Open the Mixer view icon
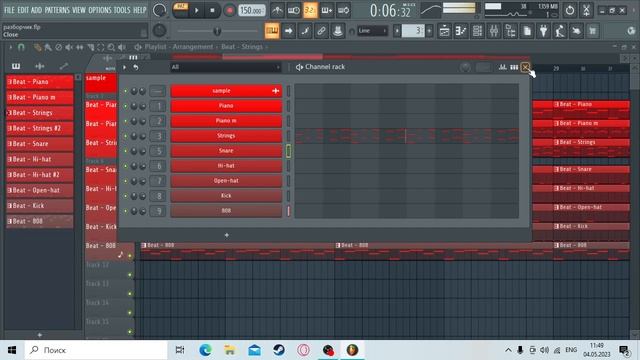 tap(494, 31)
